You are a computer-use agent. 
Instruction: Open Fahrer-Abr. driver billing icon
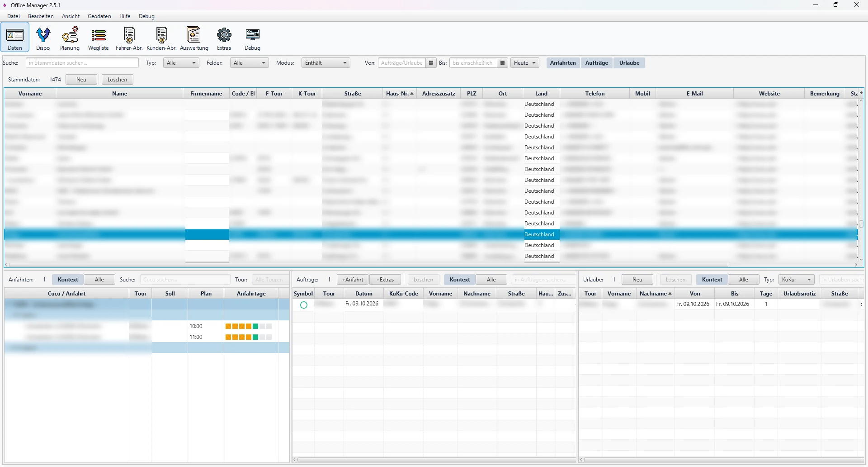coord(129,38)
